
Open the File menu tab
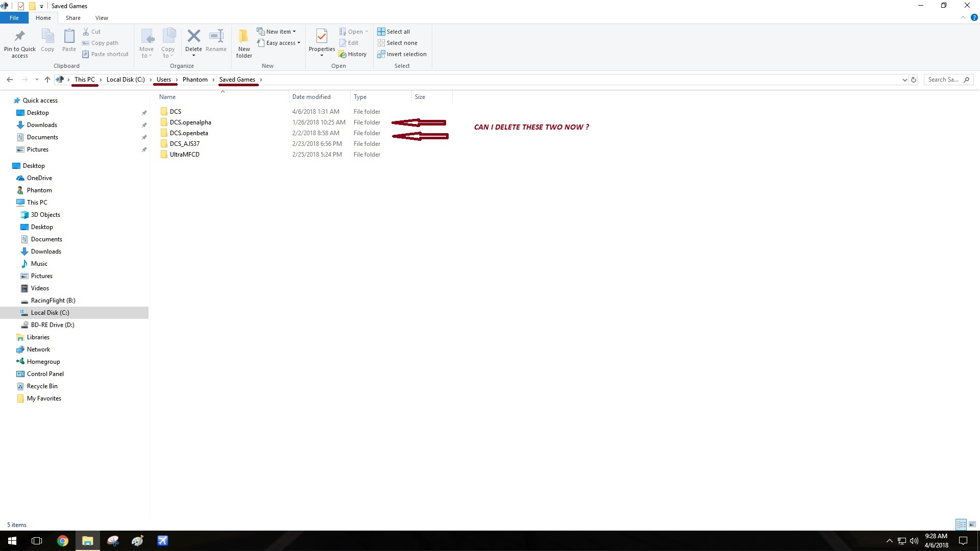point(14,18)
